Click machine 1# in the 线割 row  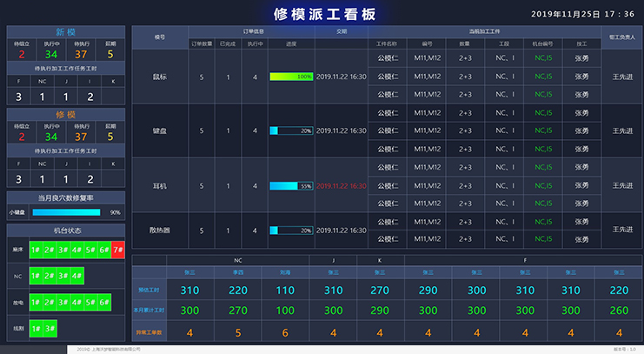[x=36, y=328]
